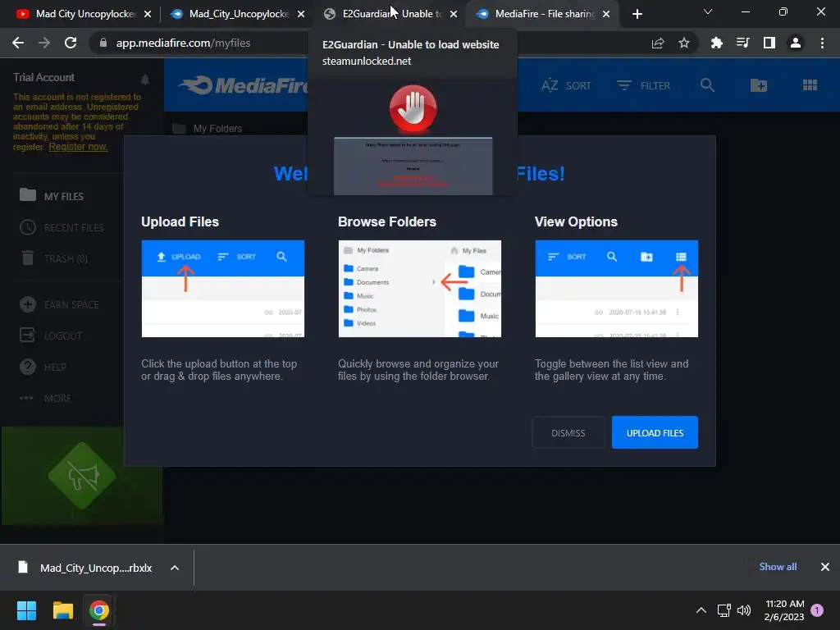Share this page icon
Viewport: 840px width, 630px height.
point(658,43)
